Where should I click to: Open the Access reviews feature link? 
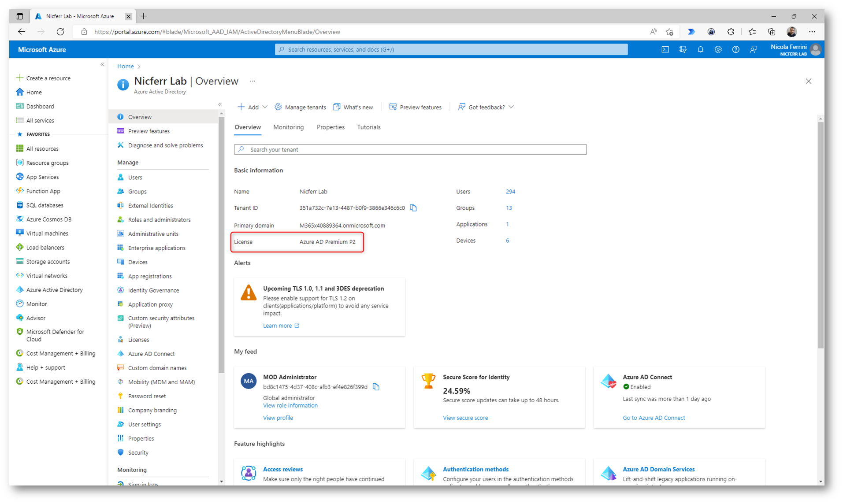coord(282,470)
